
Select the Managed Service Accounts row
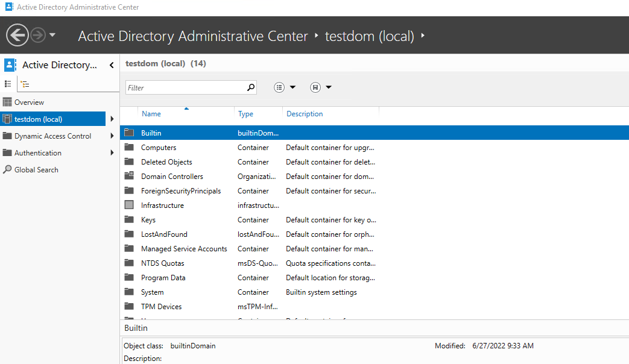coord(375,248)
